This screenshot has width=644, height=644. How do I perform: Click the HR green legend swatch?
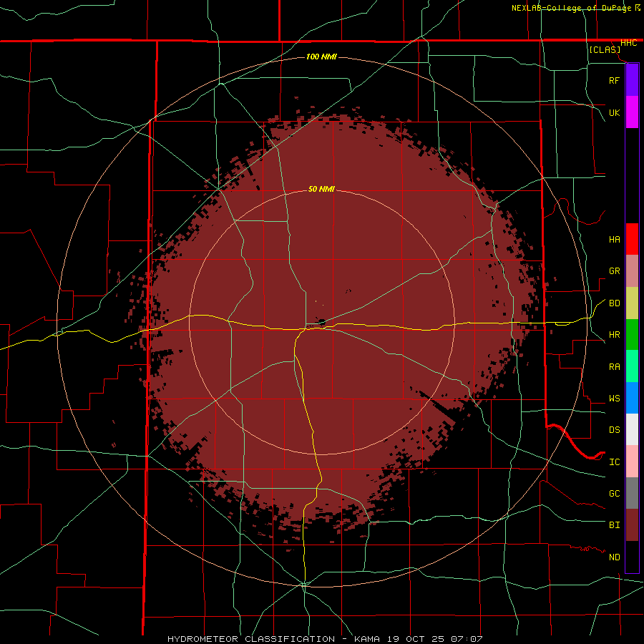pos(632,335)
